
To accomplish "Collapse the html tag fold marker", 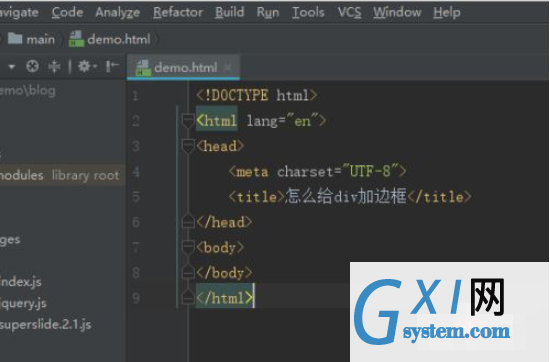I will [188, 121].
